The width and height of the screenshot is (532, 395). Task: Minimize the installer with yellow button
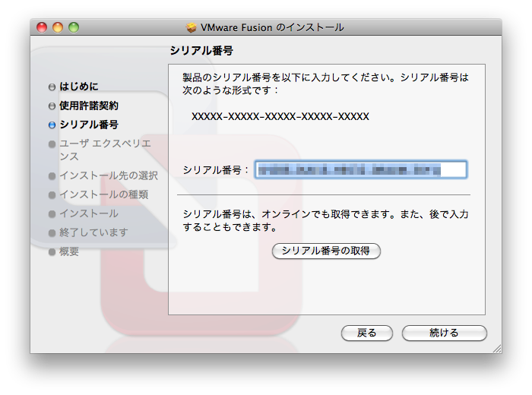coord(58,27)
